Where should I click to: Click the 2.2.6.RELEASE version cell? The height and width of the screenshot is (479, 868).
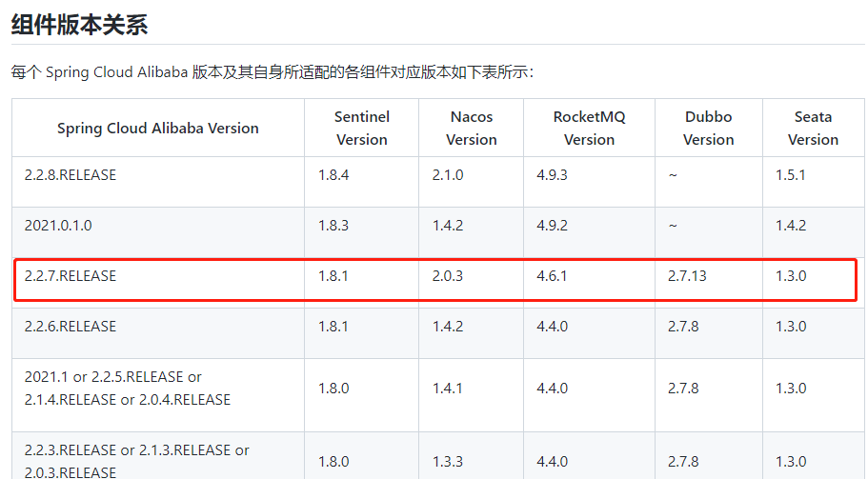(71, 326)
